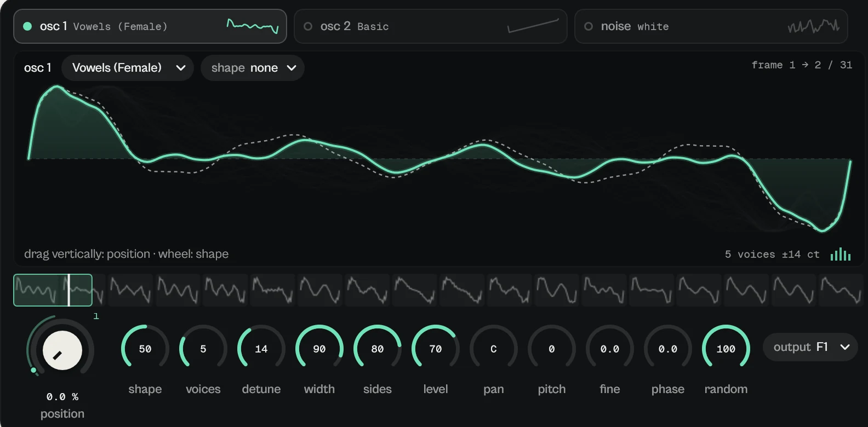This screenshot has width=868, height=427.
Task: Toggle the osc 1 enable dot
Action: click(27, 26)
